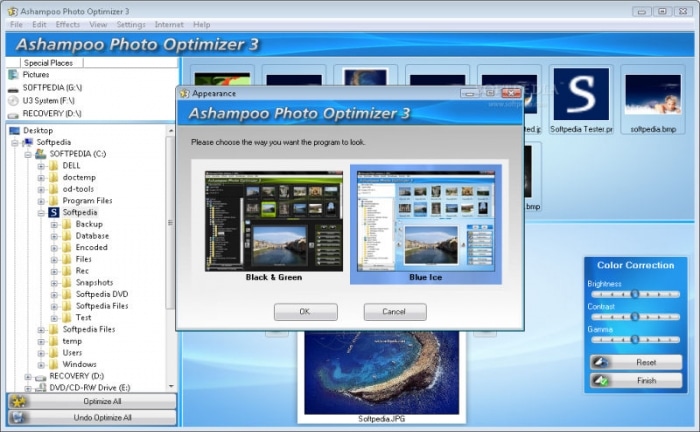The height and width of the screenshot is (432, 700).
Task: Click the Windows folder icon
Action: [54, 364]
